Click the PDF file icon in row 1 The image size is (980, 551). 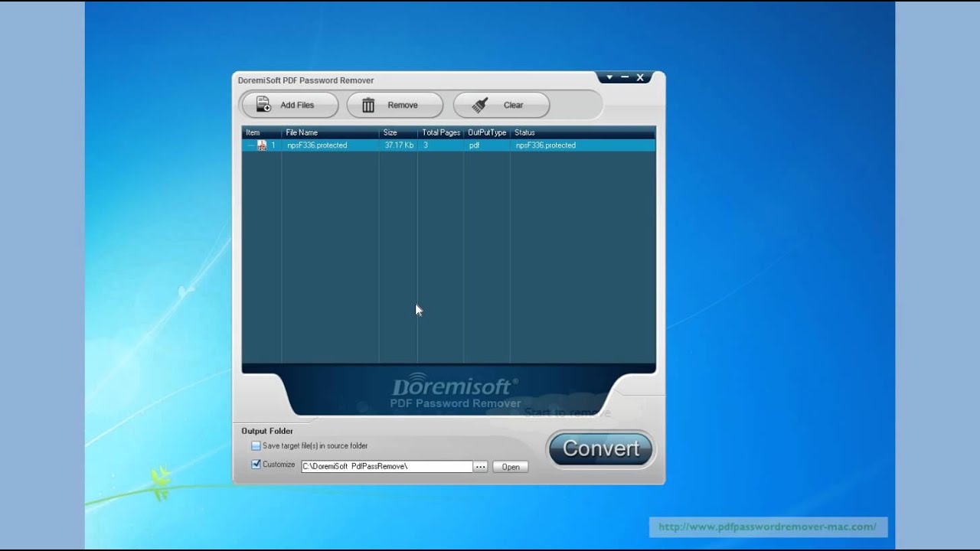(x=262, y=145)
